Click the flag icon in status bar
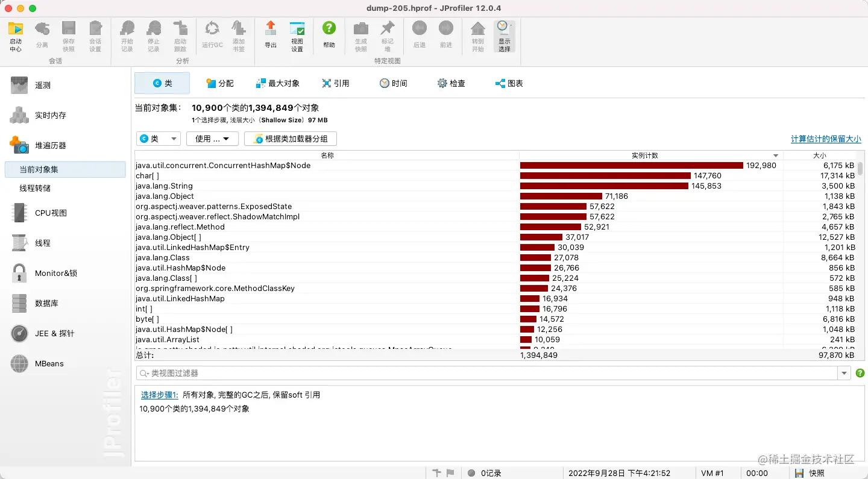The image size is (868, 479). coord(450,473)
